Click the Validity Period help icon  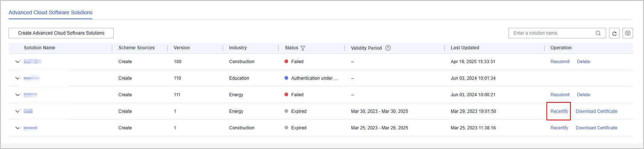388,48
